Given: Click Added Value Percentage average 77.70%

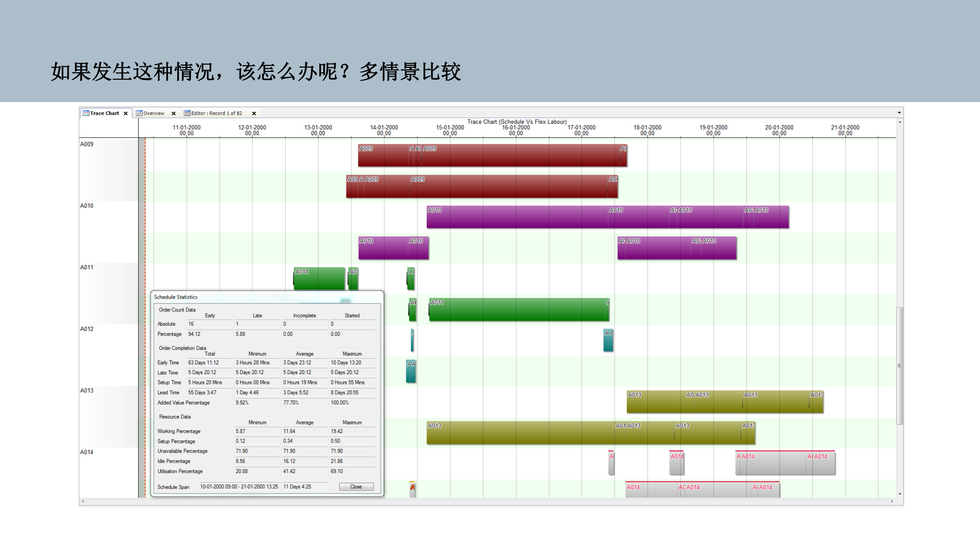Looking at the screenshot, I should (x=305, y=403).
